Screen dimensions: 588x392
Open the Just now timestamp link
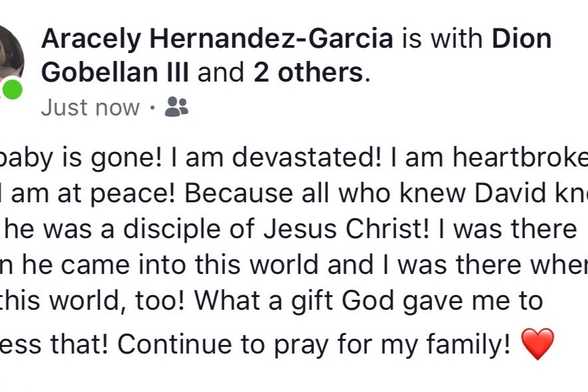tap(90, 108)
